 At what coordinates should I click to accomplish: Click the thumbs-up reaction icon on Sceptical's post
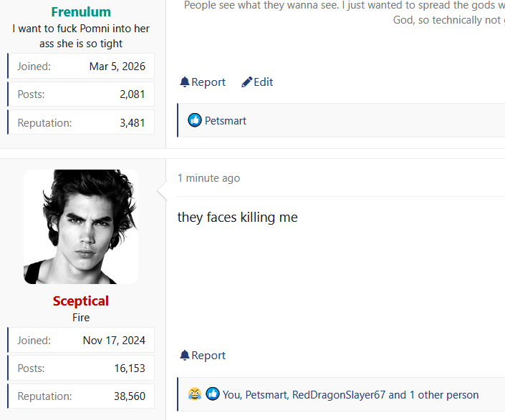point(213,394)
